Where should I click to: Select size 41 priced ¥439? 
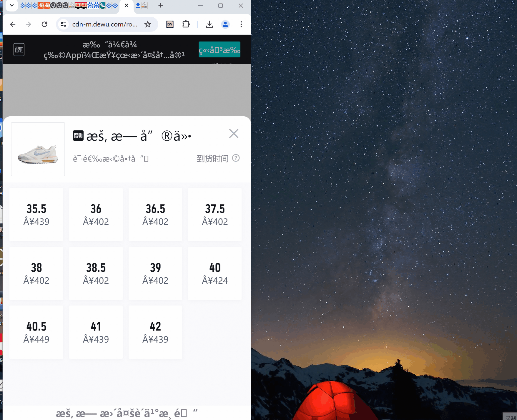point(96,332)
